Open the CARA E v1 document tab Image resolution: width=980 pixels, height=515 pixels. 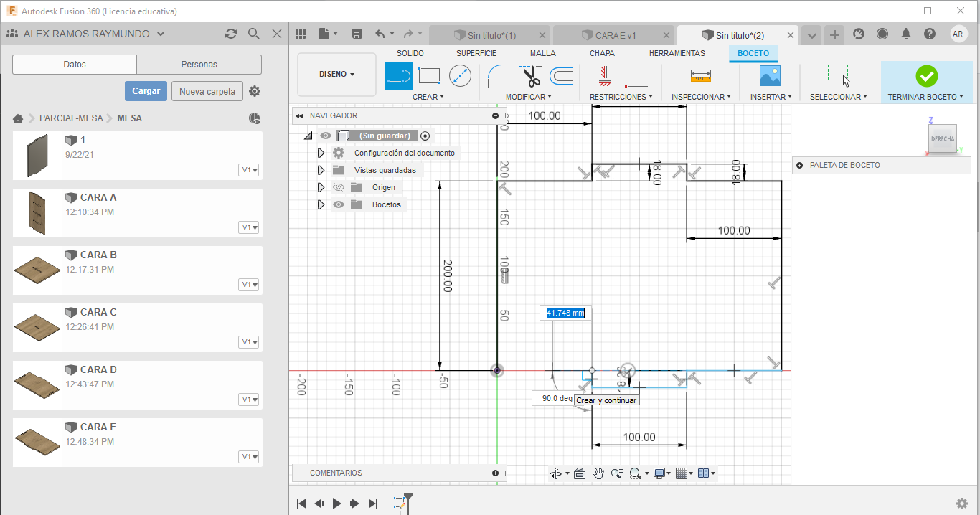pyautogui.click(x=615, y=35)
